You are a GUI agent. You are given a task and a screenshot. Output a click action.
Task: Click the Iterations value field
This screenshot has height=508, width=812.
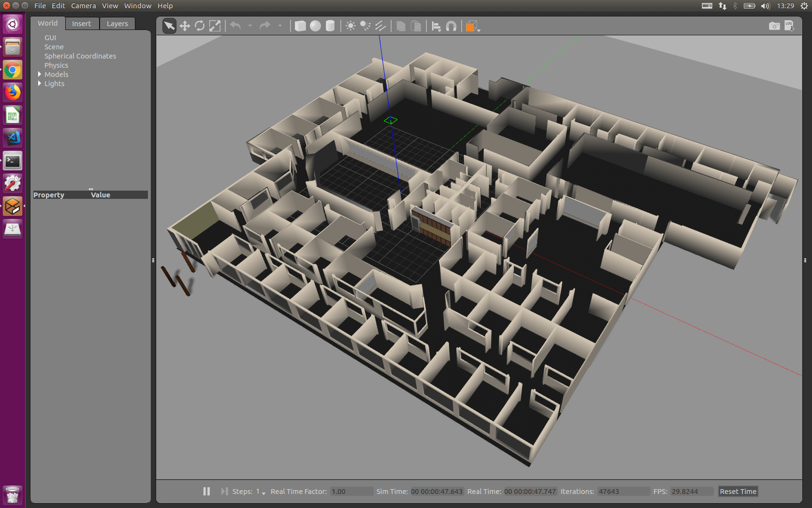coord(623,492)
